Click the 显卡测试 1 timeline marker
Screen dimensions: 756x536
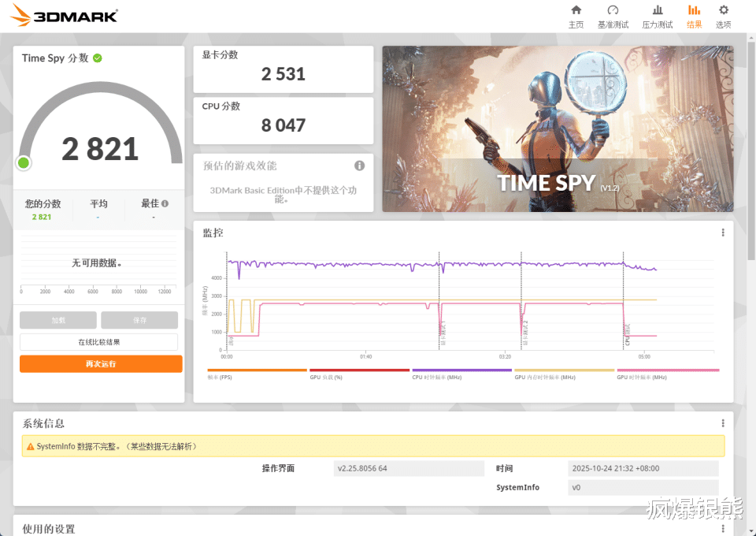(443, 333)
